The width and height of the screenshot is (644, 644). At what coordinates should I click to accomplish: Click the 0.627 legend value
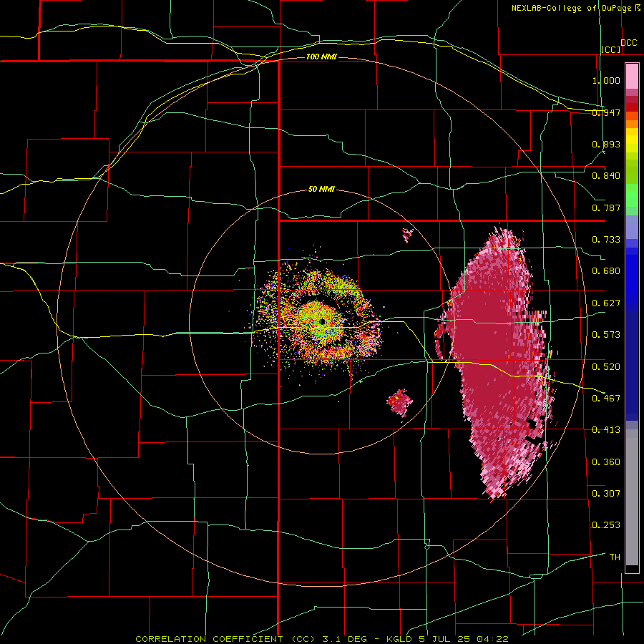coord(606,303)
